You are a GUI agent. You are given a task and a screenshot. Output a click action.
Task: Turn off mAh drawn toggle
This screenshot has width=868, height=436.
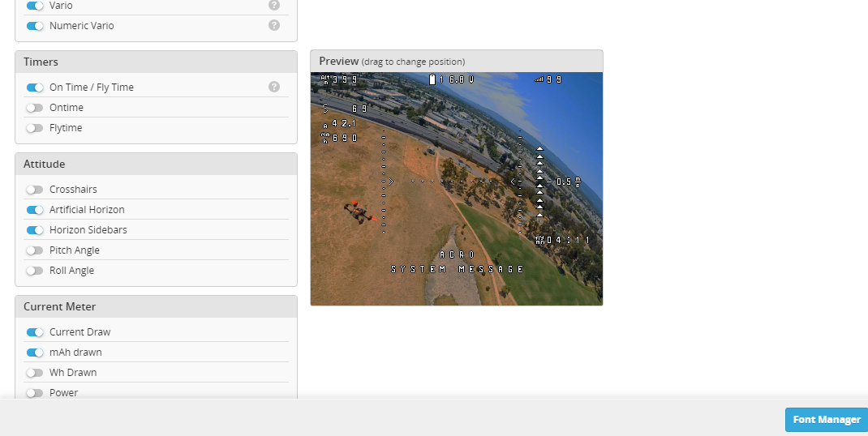(x=35, y=353)
